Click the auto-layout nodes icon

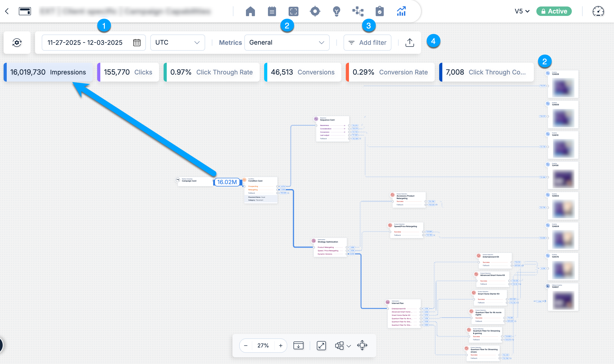(x=339, y=345)
